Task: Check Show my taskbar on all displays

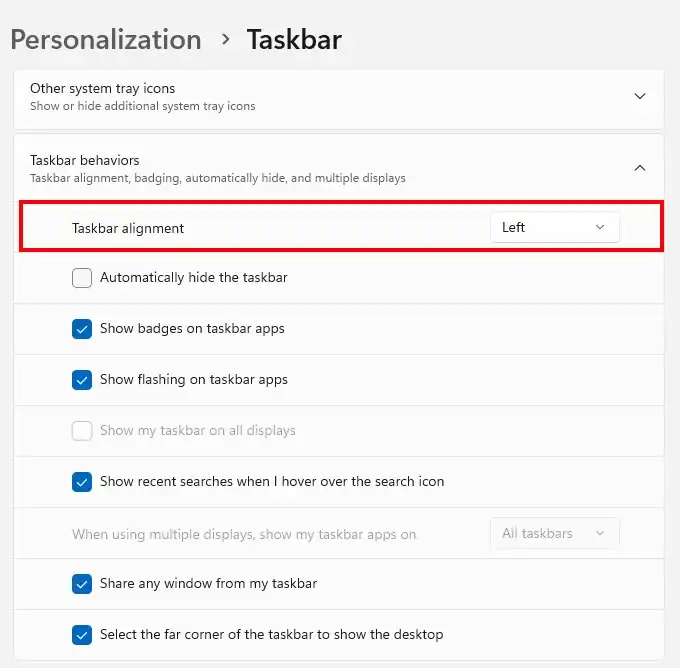Action: tap(82, 431)
